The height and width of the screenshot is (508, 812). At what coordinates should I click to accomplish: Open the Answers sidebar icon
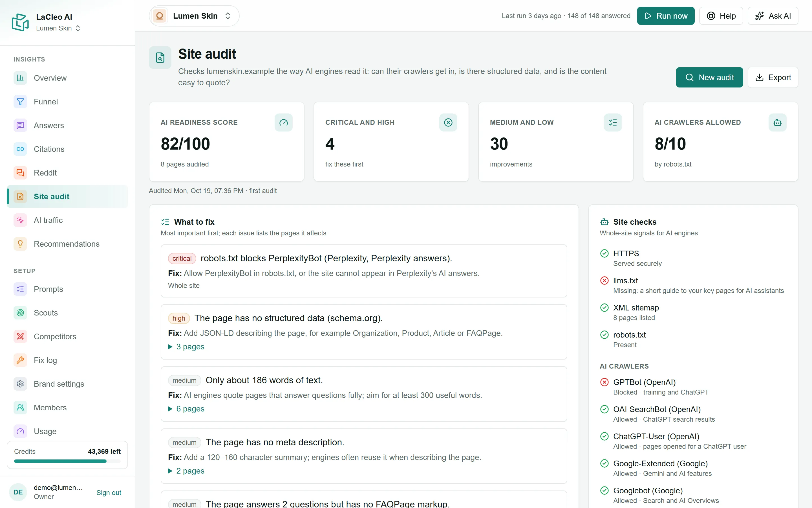(x=20, y=125)
